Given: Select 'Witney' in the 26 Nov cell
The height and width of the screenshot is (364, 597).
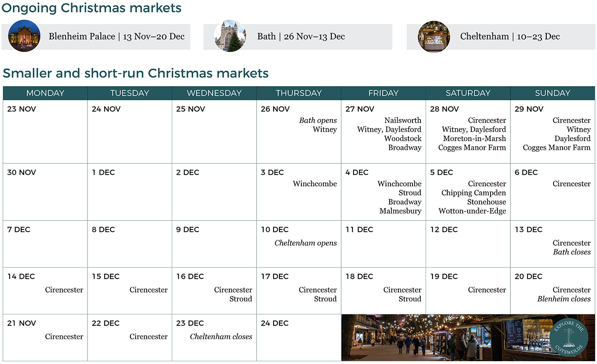Looking at the screenshot, I should (325, 130).
